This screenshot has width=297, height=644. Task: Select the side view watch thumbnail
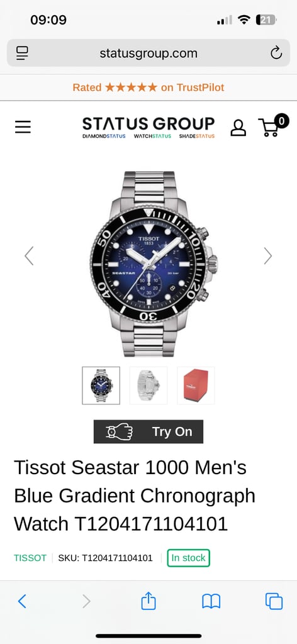pos(148,386)
